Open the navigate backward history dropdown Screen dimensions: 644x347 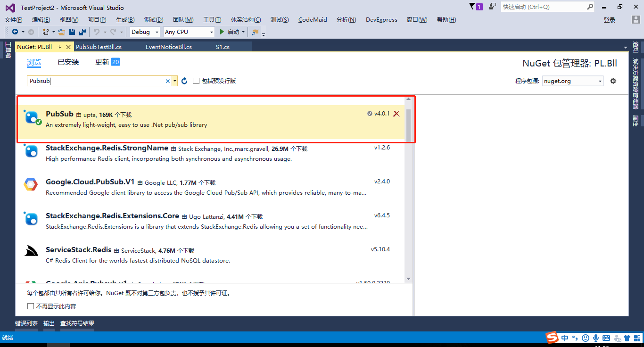point(23,32)
